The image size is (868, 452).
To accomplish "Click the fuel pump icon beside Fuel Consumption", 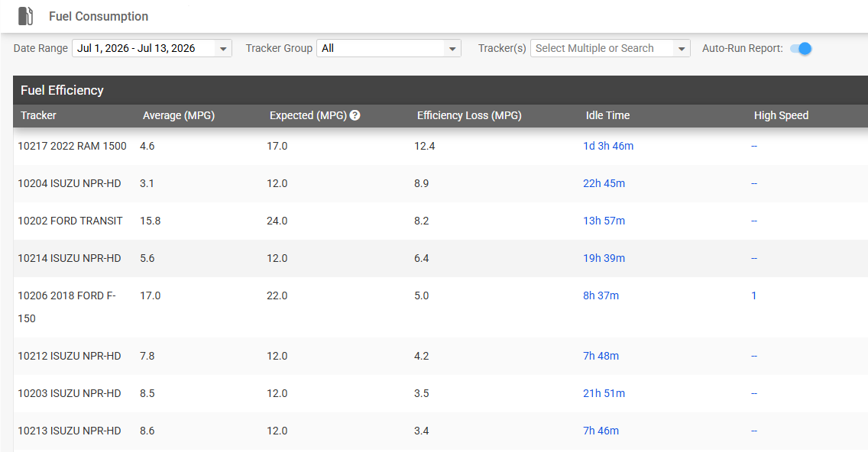I will [25, 16].
